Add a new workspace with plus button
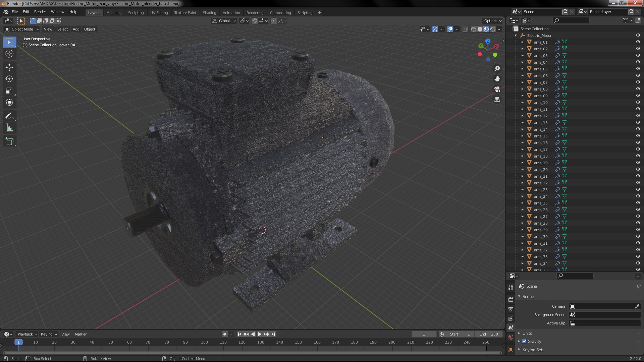The image size is (644, 362). [x=319, y=13]
